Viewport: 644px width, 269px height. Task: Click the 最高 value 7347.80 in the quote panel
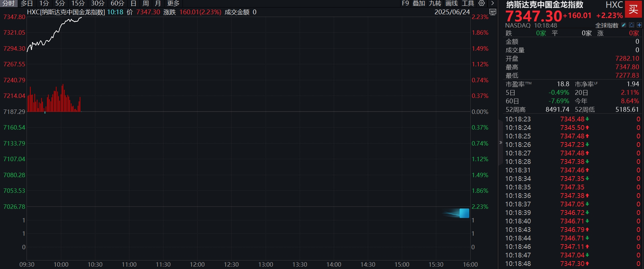click(x=627, y=67)
